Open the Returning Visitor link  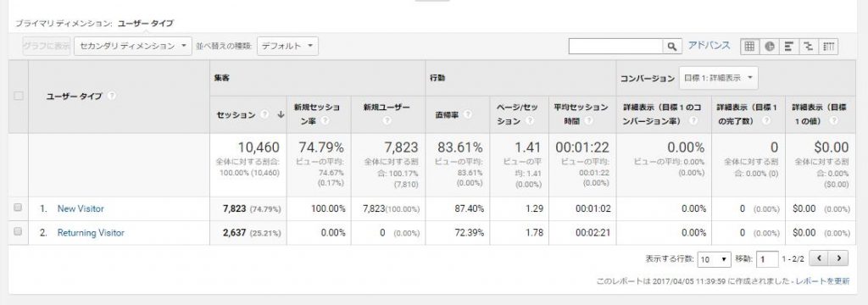tap(91, 233)
